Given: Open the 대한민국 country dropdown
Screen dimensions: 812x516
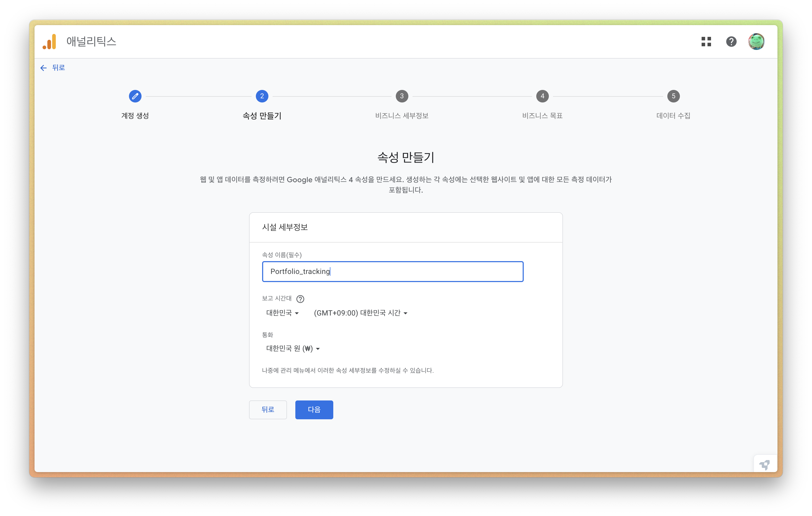Looking at the screenshot, I should coord(282,313).
